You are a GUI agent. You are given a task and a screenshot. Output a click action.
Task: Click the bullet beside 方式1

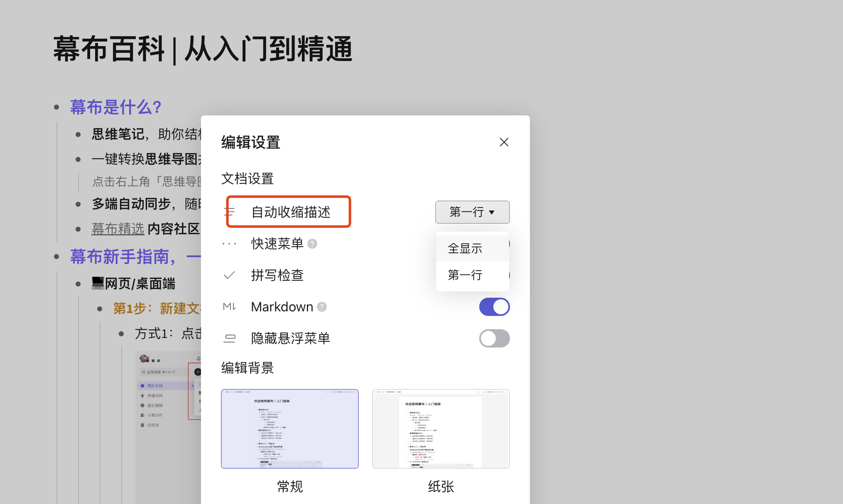pos(121,334)
